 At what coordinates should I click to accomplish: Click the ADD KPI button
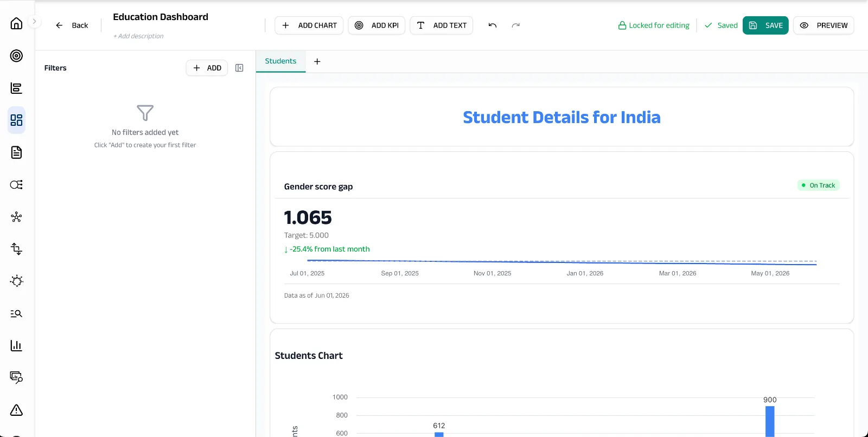(376, 25)
